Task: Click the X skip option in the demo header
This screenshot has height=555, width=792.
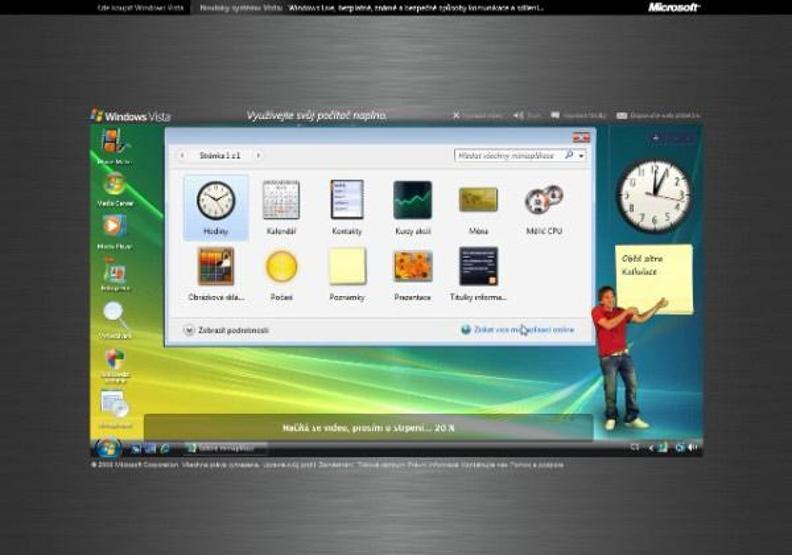Action: coord(477,116)
